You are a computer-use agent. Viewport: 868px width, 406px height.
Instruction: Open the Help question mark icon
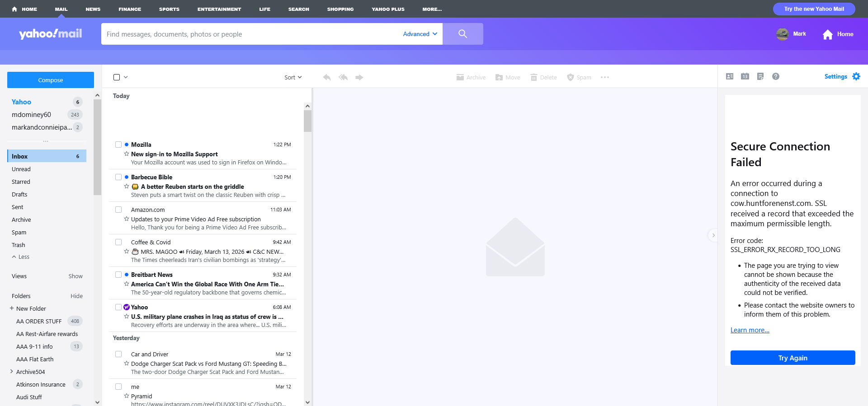[776, 77]
